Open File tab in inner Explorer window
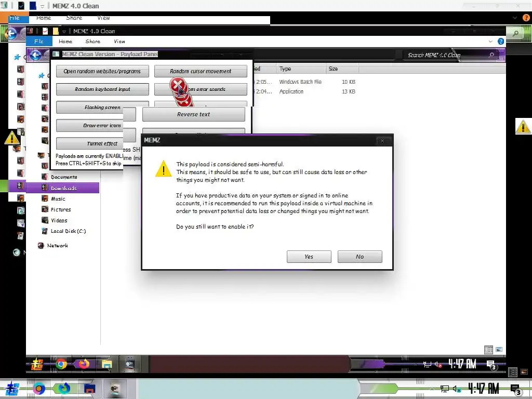The image size is (532, 399). (39, 42)
